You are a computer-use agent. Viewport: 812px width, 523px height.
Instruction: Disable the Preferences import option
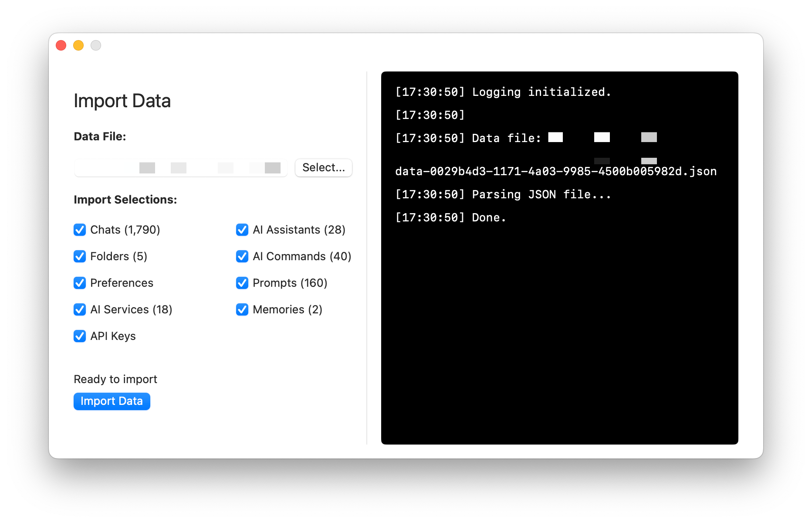point(80,283)
